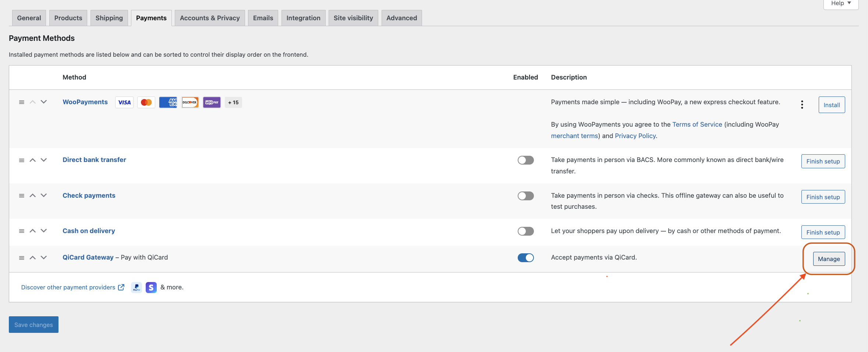Open the Direct bank transfer link

pos(94,160)
